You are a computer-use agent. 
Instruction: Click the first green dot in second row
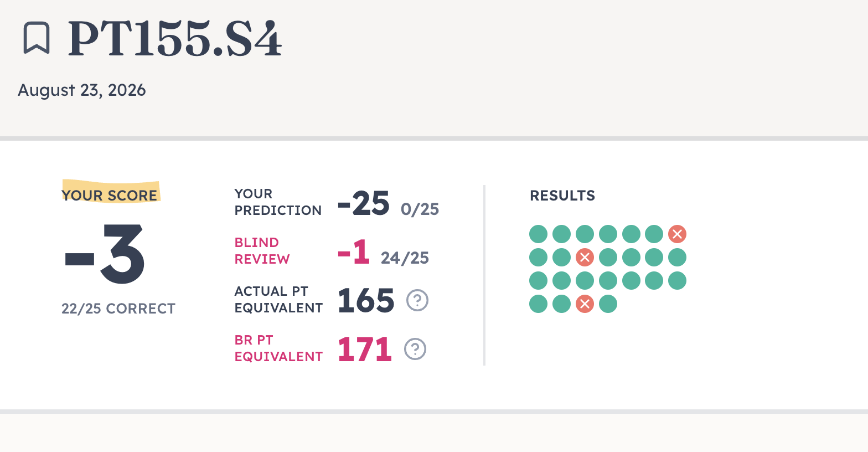click(538, 258)
